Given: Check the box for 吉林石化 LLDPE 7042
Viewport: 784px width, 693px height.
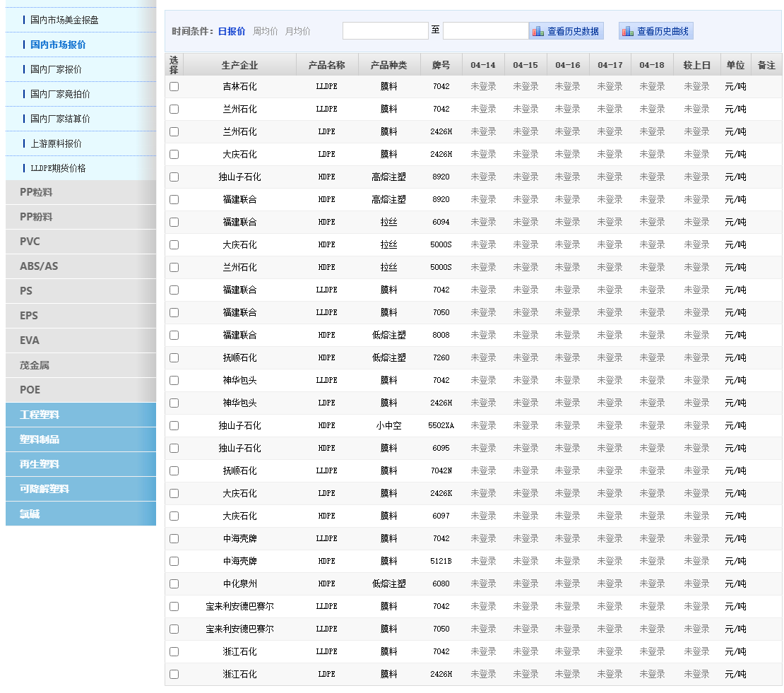Looking at the screenshot, I should point(174,87).
